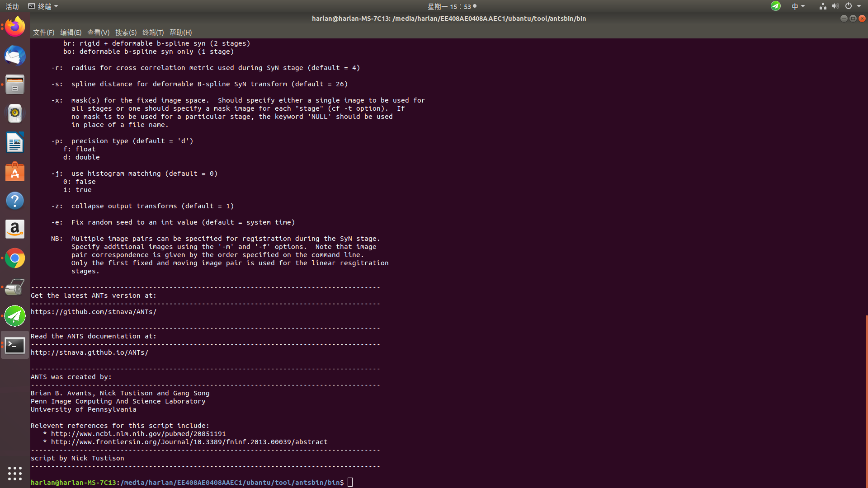The image size is (868, 488).
Task: Open the Amazon launcher in the dock
Action: (x=15, y=229)
